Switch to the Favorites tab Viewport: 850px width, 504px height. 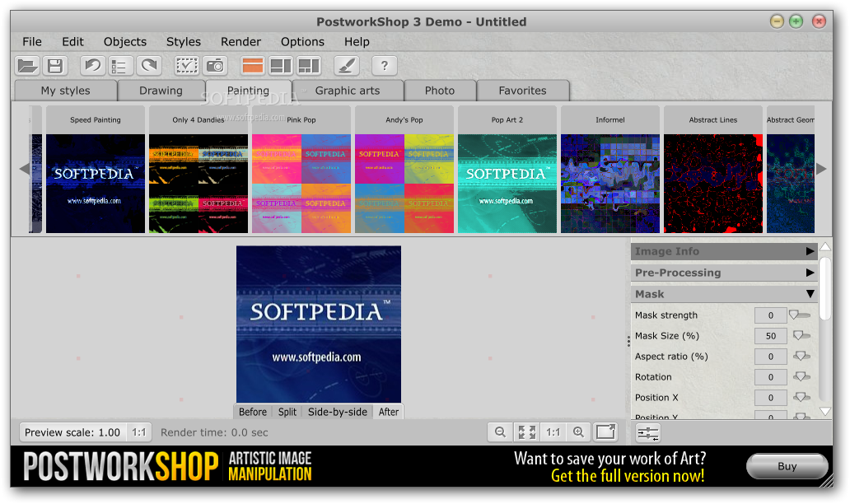tap(522, 91)
